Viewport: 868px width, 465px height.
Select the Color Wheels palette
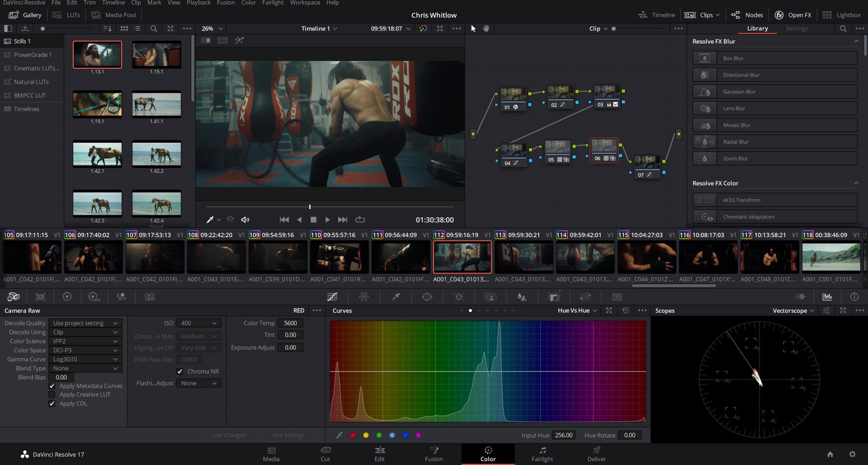click(x=67, y=296)
